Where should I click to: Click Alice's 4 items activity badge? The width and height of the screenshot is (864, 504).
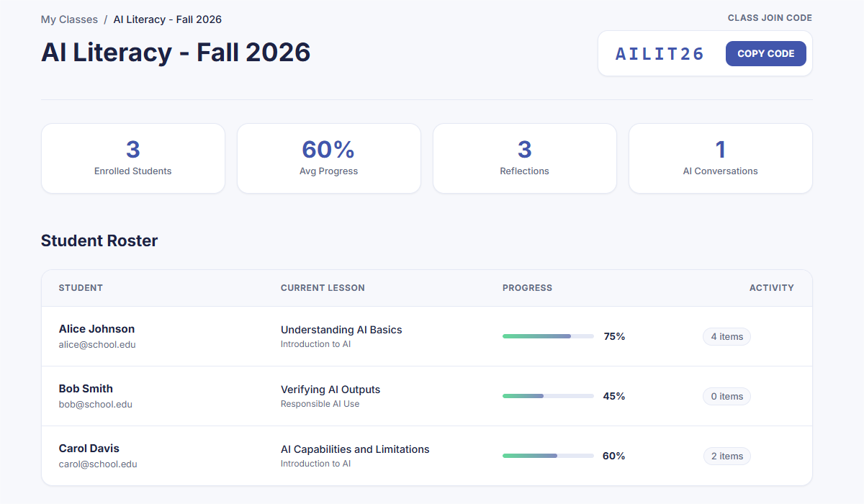coord(726,336)
